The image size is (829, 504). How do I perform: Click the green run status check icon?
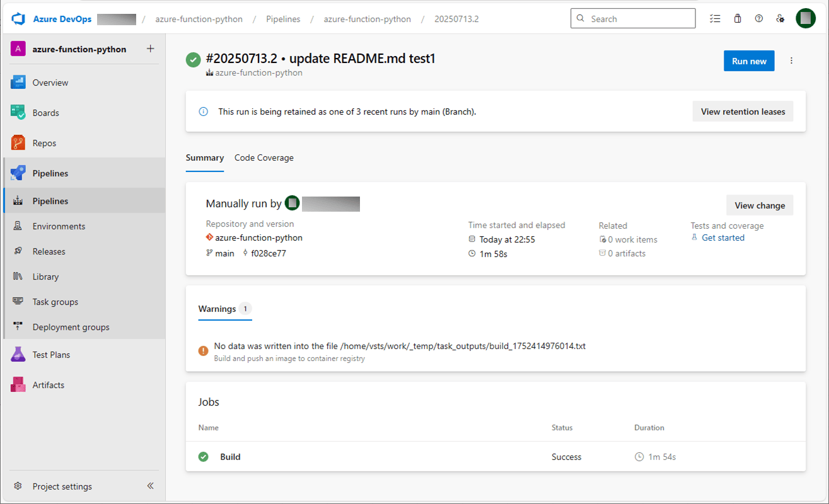click(x=194, y=60)
